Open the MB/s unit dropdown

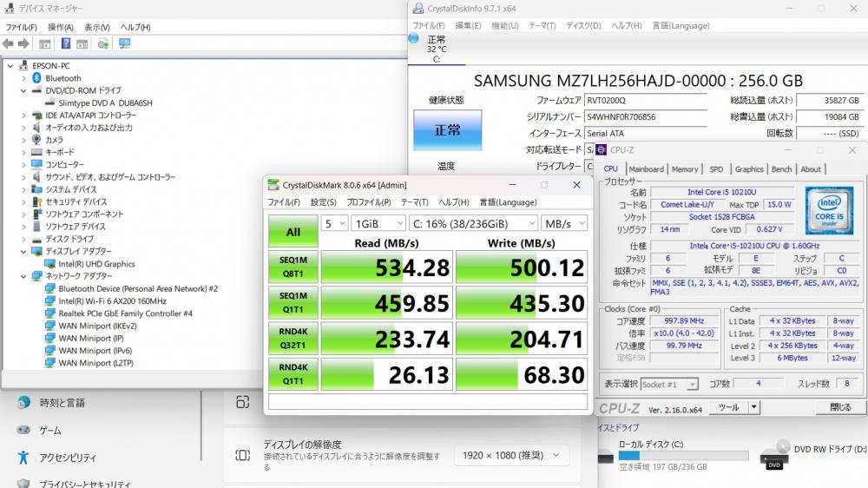[563, 224]
